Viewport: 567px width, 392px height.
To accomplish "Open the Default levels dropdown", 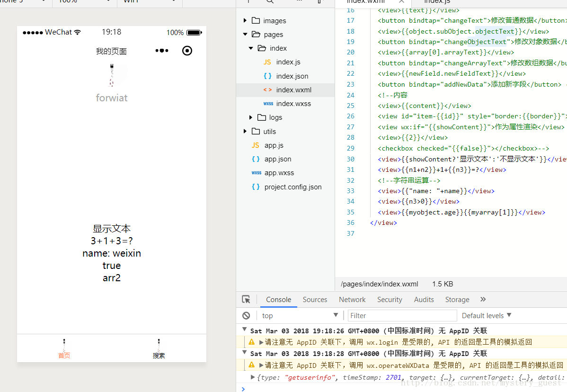I will tap(487, 316).
